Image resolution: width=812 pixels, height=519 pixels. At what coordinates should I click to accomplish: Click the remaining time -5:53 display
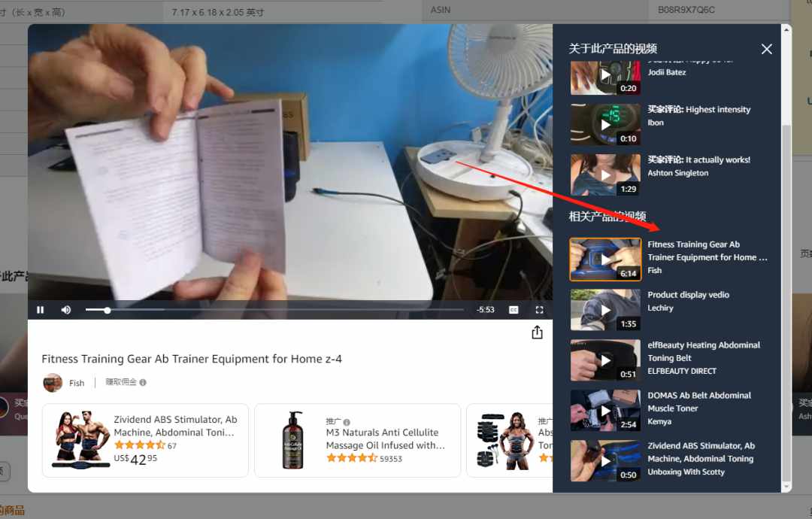point(485,310)
